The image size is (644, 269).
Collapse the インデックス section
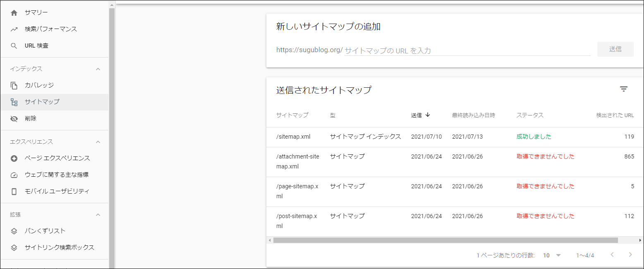coord(98,69)
